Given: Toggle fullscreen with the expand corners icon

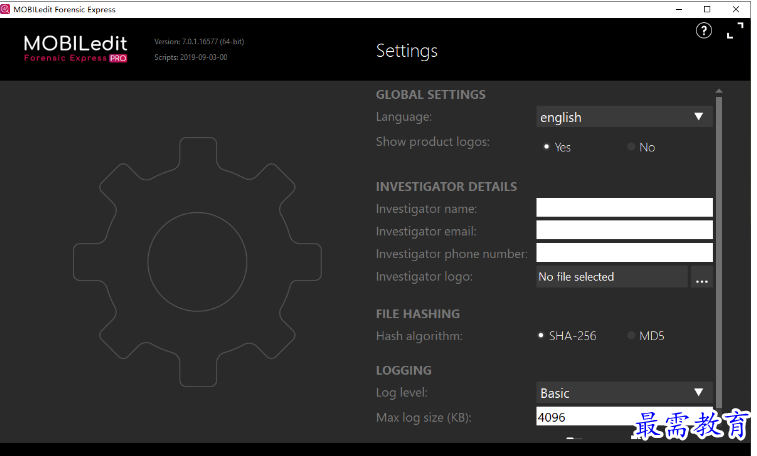Looking at the screenshot, I should 735,31.
